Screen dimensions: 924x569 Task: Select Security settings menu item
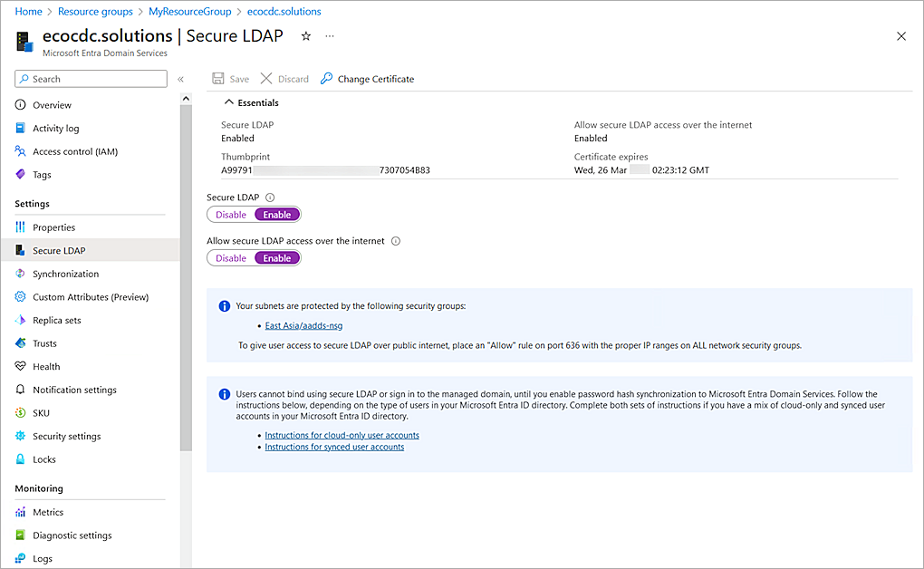click(x=66, y=436)
